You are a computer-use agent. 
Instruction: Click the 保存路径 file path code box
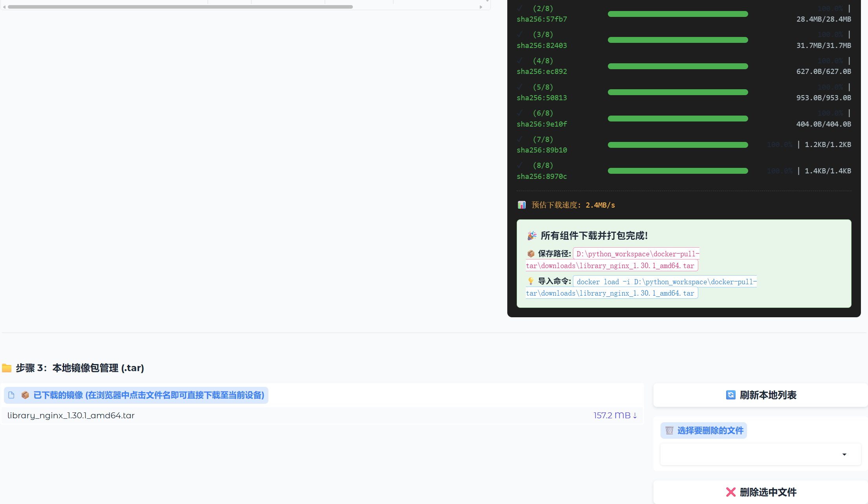tap(612, 259)
